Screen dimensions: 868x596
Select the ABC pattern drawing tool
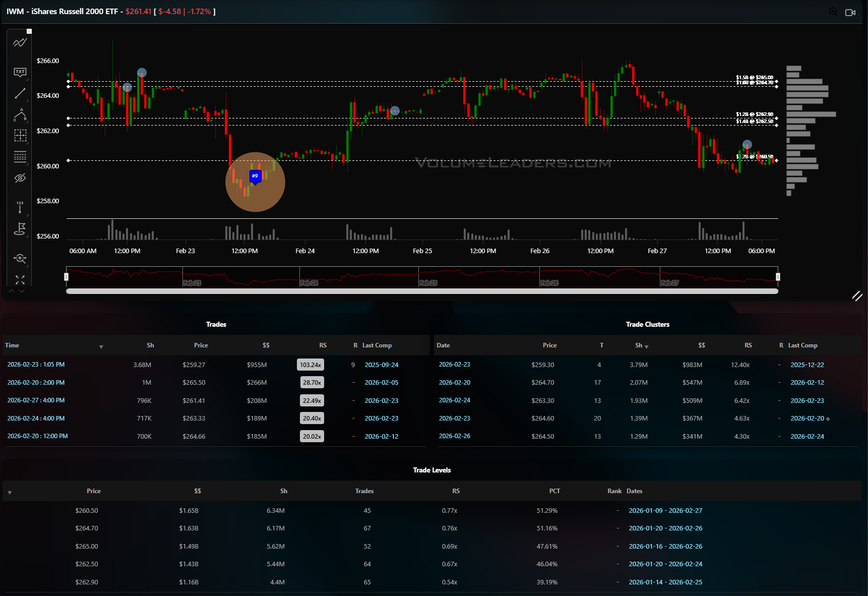(x=20, y=114)
